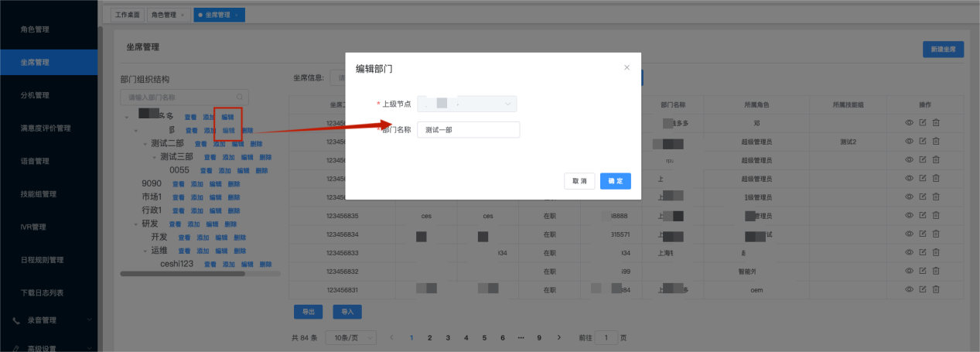The height and width of the screenshot is (352, 980).
Task: Click the search magnifier in department name box
Action: [x=241, y=97]
